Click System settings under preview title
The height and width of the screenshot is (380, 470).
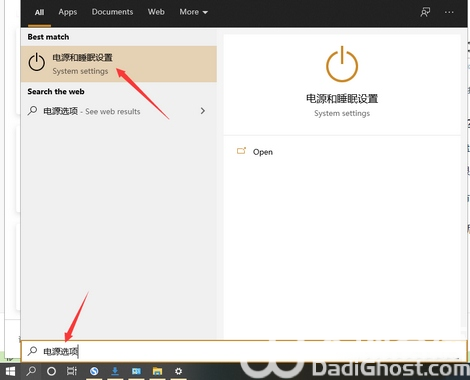click(342, 113)
